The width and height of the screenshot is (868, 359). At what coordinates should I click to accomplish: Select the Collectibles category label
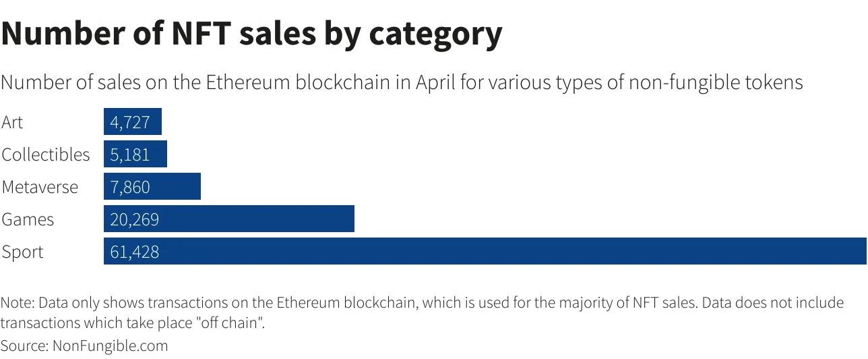coord(45,155)
